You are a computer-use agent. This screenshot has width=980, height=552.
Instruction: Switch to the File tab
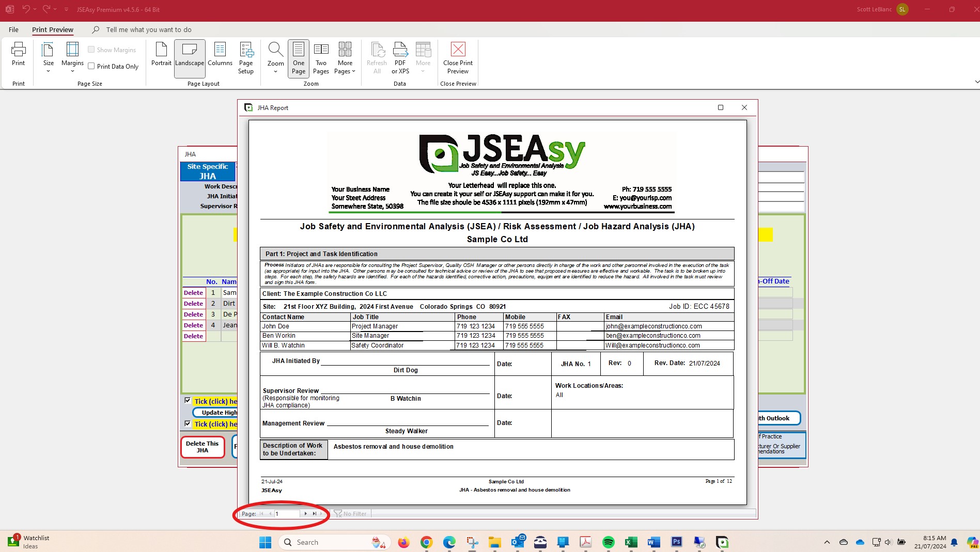tap(13, 29)
